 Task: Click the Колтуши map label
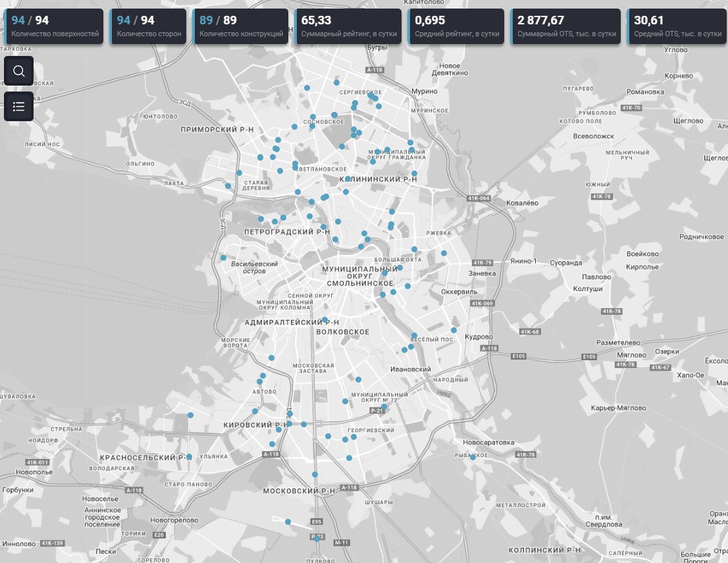coord(588,288)
